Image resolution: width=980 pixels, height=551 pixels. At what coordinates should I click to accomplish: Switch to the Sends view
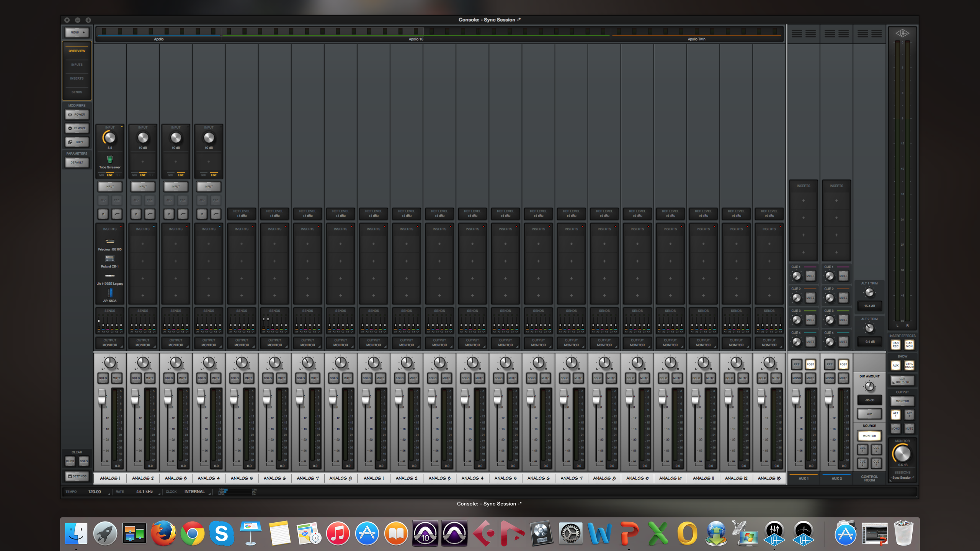[x=77, y=92]
